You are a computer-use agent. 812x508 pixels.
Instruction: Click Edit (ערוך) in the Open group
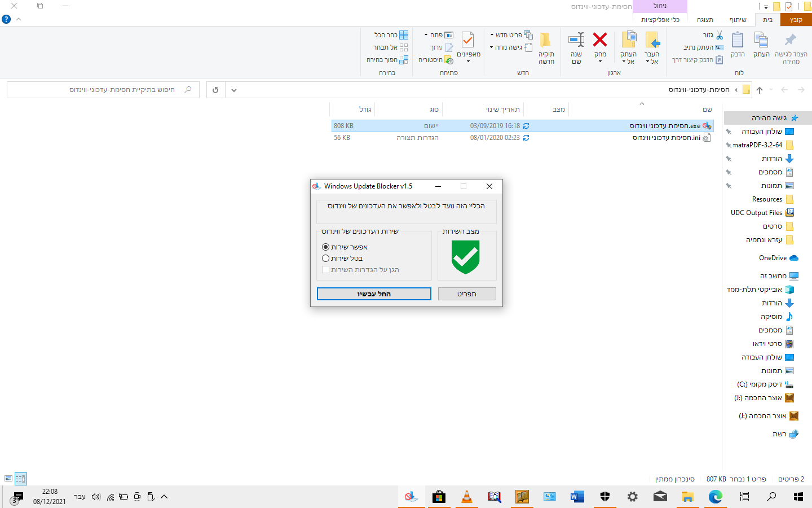(x=442, y=47)
